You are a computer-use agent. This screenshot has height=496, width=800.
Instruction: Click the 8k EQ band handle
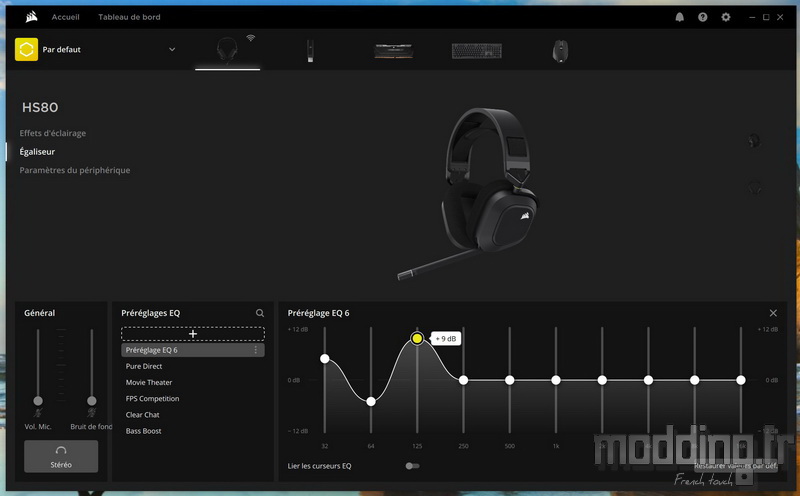pos(694,380)
